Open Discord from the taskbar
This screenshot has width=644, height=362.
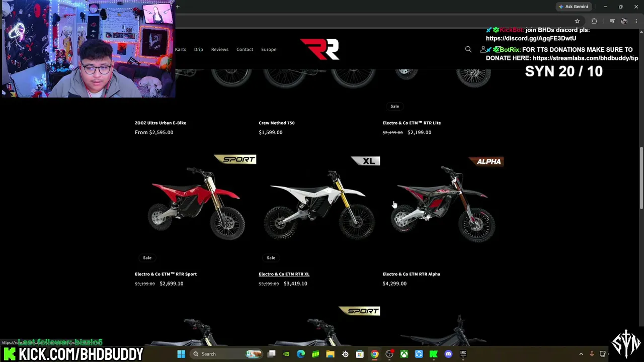(448, 354)
